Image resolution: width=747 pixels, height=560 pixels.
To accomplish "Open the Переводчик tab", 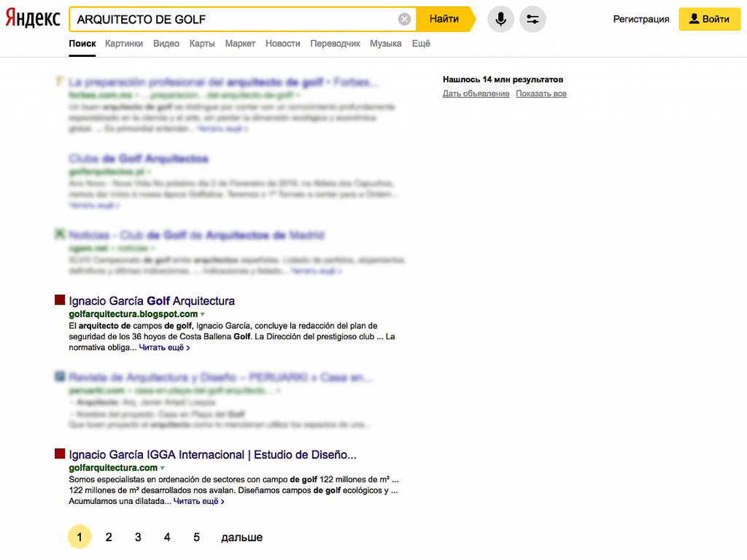I will (x=335, y=44).
